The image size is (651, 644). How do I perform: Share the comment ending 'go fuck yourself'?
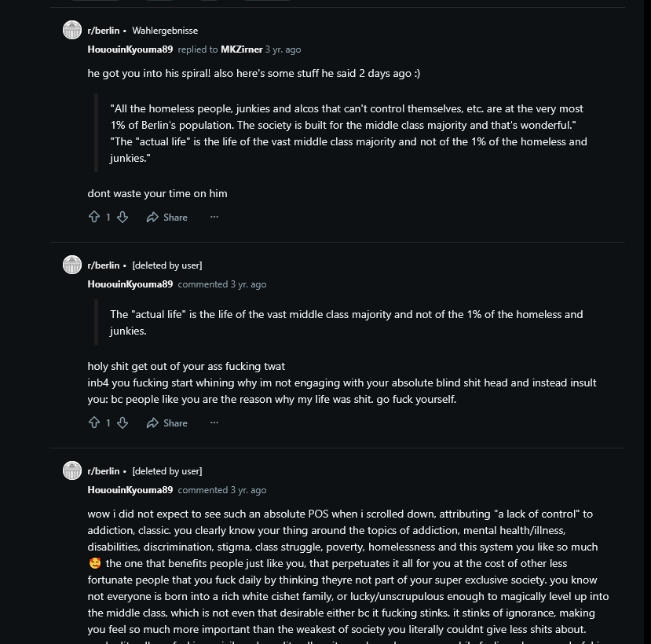tap(166, 423)
